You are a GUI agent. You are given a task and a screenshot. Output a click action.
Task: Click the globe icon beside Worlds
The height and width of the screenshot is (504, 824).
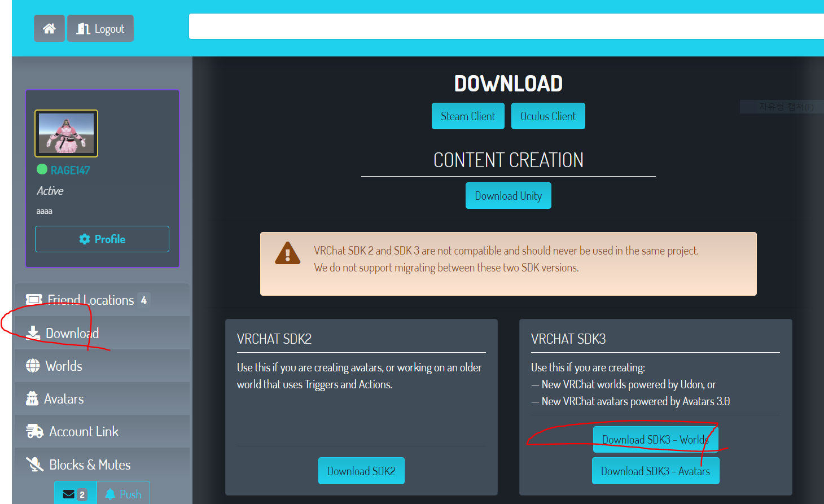click(x=33, y=366)
